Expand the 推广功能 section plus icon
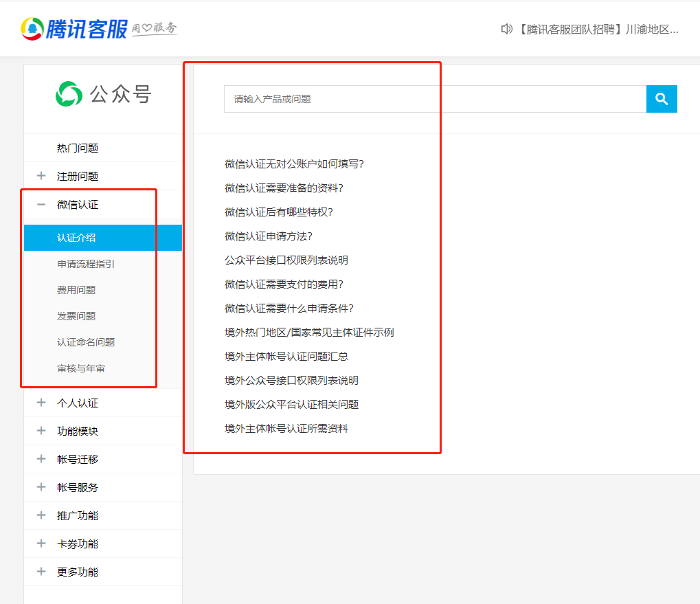 (41, 515)
